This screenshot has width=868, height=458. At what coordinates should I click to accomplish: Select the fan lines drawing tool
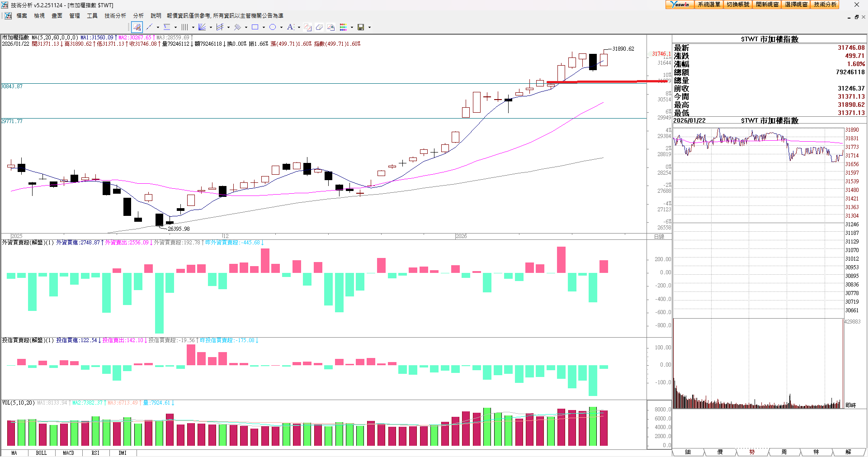click(x=202, y=27)
